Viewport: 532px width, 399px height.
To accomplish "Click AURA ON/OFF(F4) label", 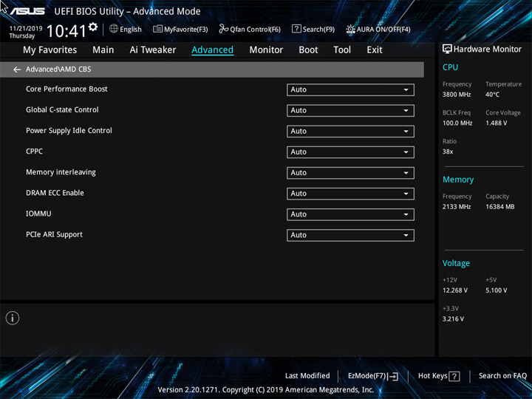I will [383, 30].
